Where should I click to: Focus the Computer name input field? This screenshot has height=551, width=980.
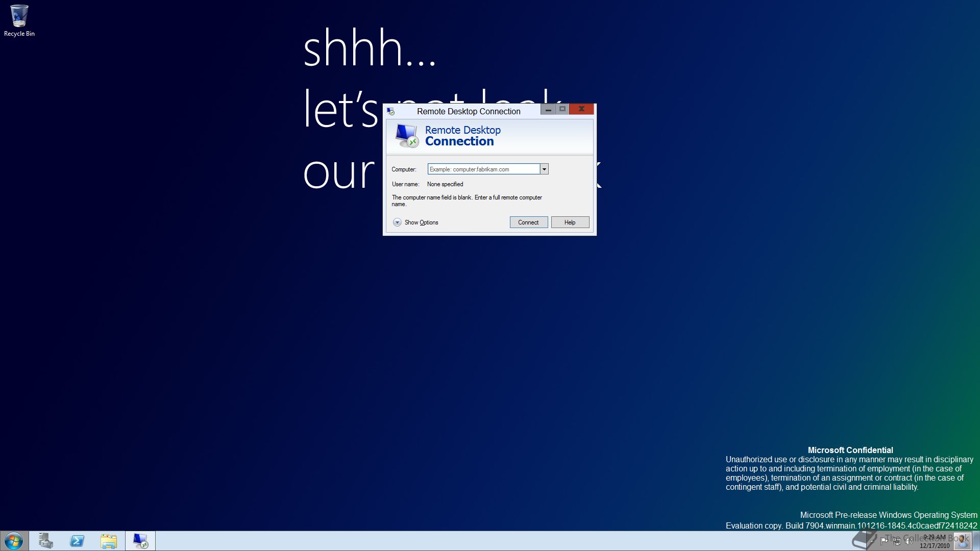tap(483, 169)
